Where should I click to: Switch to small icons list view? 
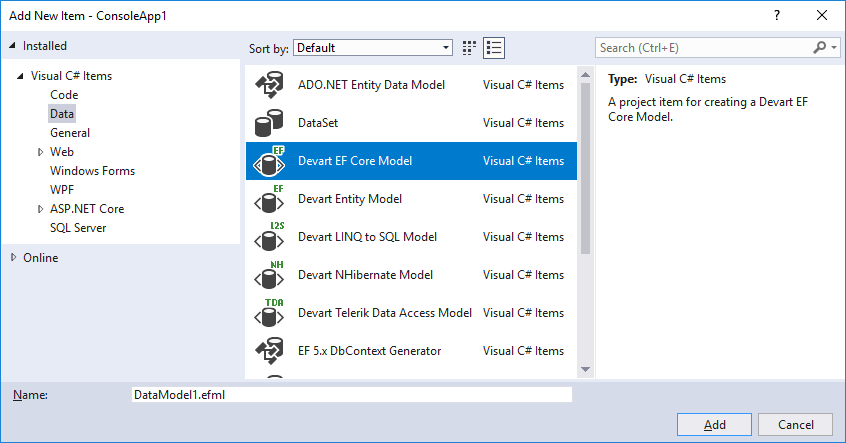click(494, 48)
